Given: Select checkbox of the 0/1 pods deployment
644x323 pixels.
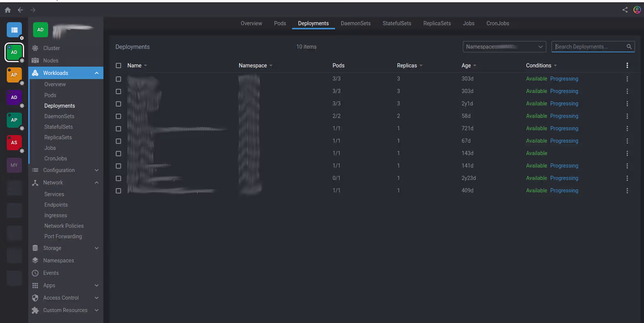Looking at the screenshot, I should point(118,178).
